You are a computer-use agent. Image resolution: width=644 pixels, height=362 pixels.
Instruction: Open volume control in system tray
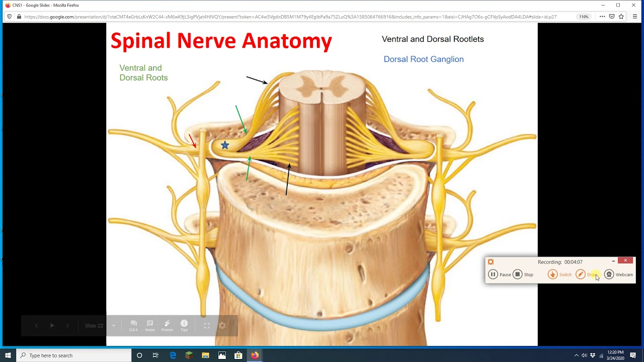[584, 355]
